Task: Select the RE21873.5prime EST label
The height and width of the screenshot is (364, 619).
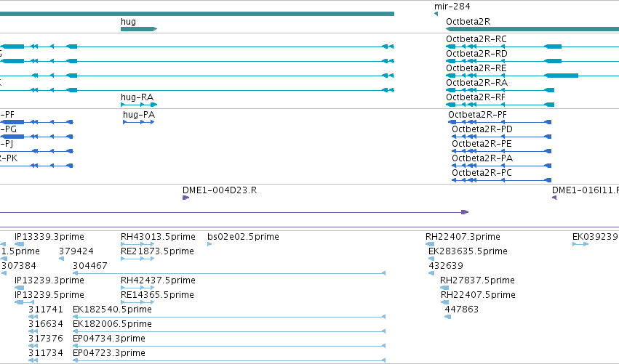Action: pyautogui.click(x=157, y=251)
